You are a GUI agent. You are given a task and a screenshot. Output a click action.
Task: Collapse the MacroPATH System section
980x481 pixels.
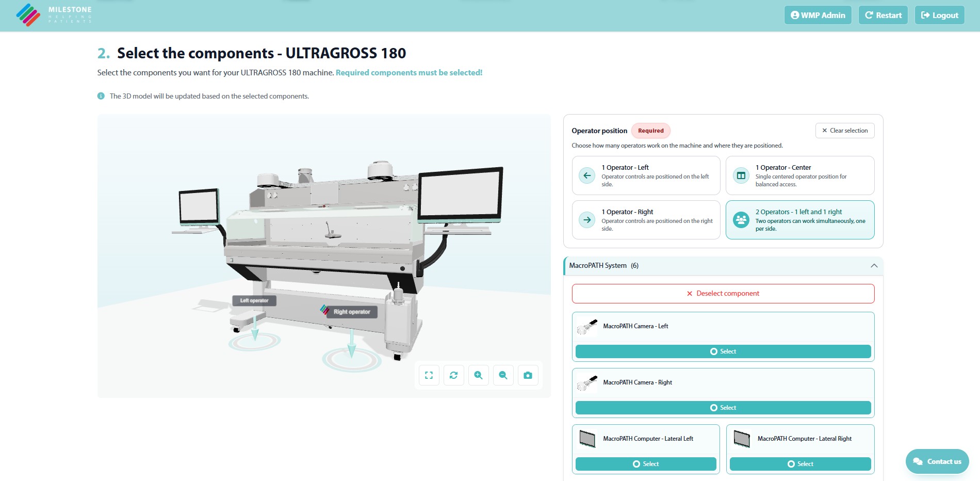pyautogui.click(x=723, y=266)
